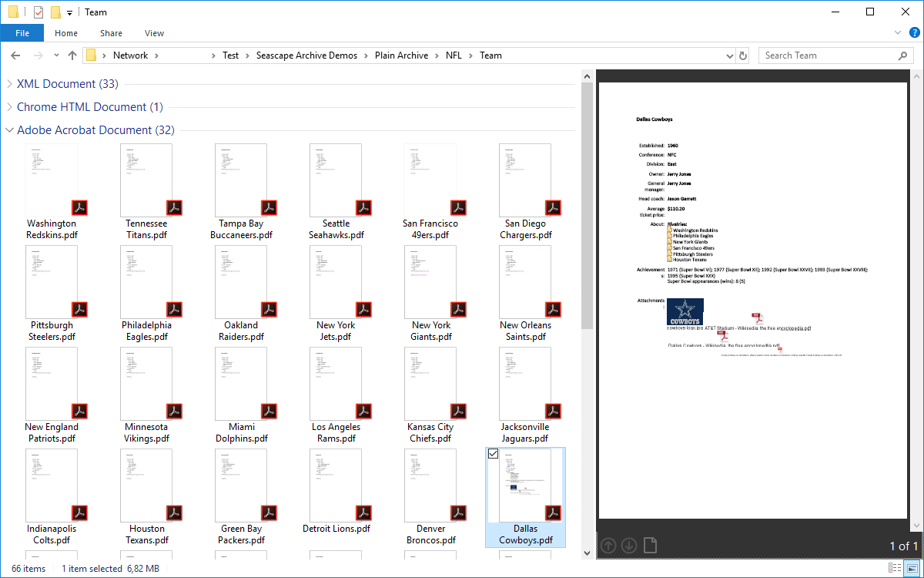Click the Forward navigation arrow
The image size is (924, 578).
click(x=38, y=55)
